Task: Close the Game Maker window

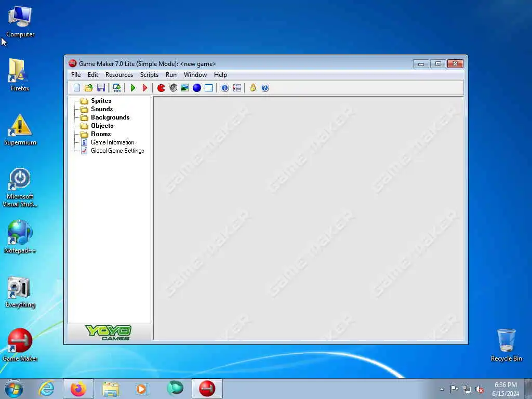Action: pos(455,64)
